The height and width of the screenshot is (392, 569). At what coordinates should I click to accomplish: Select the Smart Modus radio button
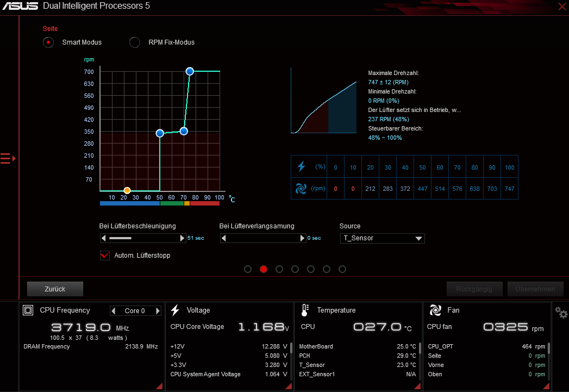(x=48, y=42)
